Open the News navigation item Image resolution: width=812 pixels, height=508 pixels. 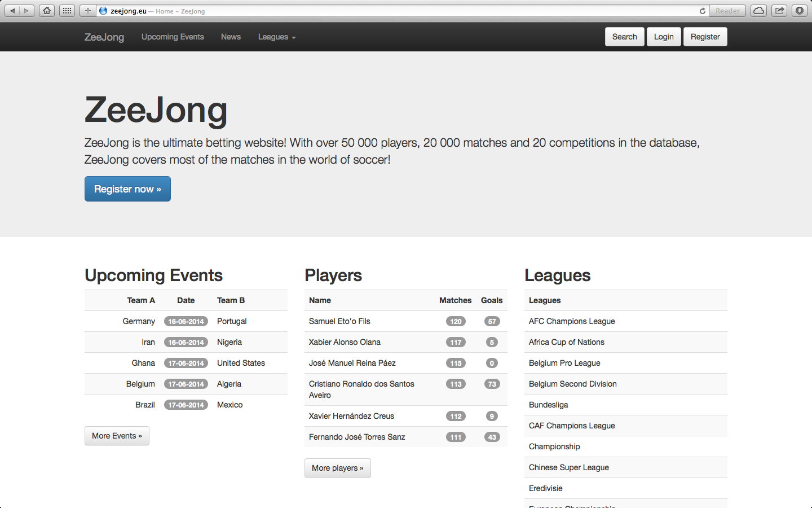point(231,37)
